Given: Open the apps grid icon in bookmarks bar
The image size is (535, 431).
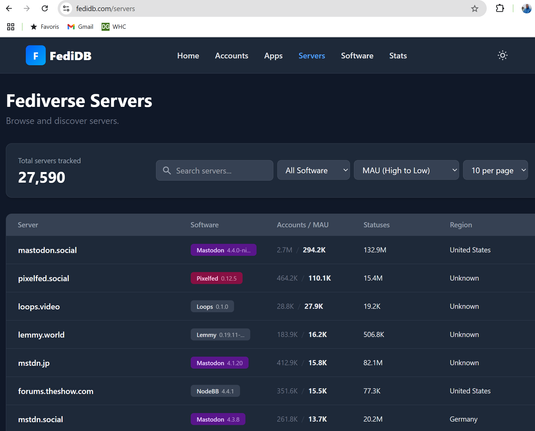Looking at the screenshot, I should (x=11, y=27).
